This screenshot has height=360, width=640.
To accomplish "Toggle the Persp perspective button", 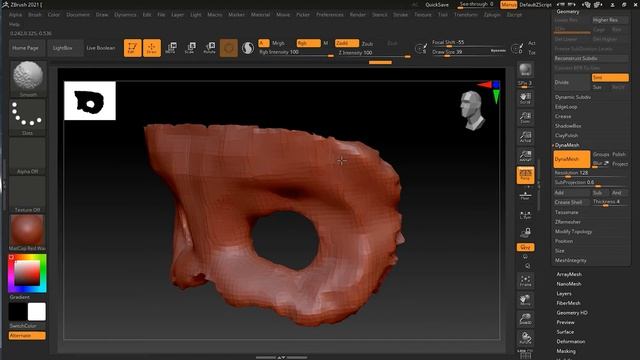I will (525, 176).
